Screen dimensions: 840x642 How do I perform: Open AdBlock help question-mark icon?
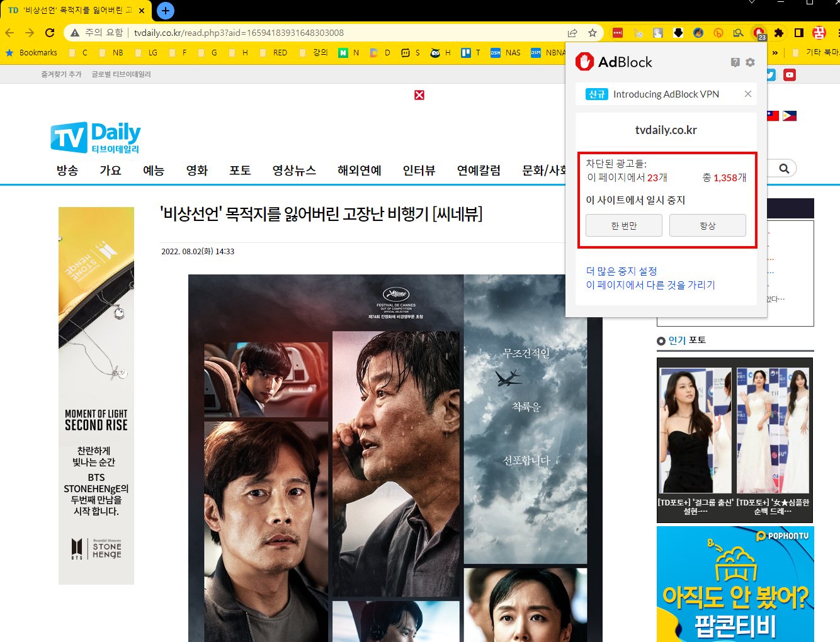(735, 62)
